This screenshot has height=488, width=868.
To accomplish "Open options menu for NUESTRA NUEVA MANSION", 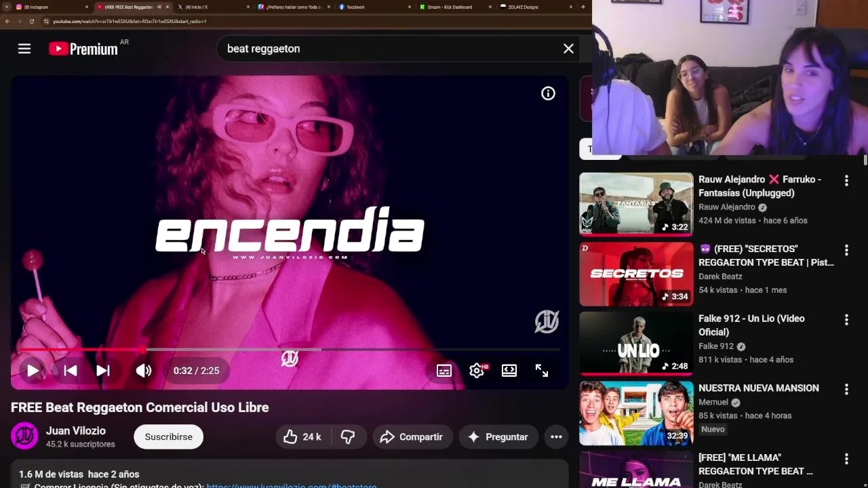I will coord(846,389).
